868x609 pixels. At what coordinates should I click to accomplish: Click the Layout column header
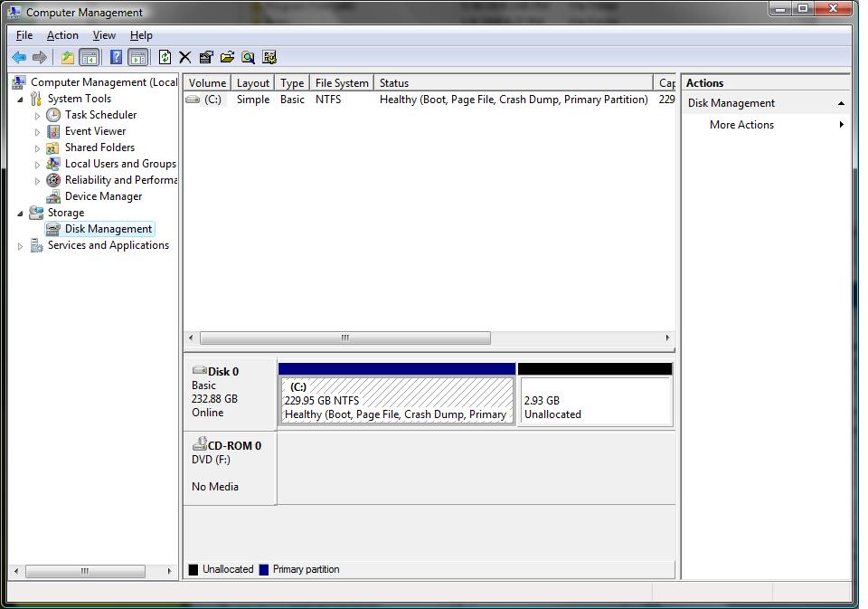tap(253, 83)
